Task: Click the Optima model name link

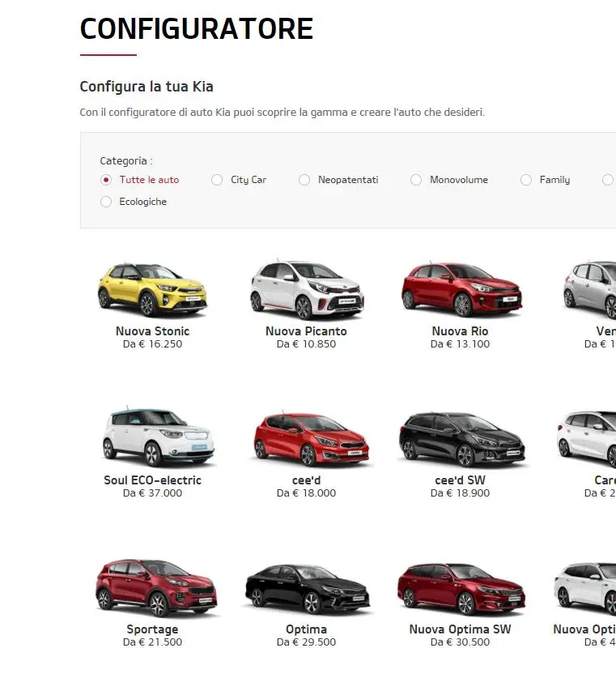Action: point(306,629)
